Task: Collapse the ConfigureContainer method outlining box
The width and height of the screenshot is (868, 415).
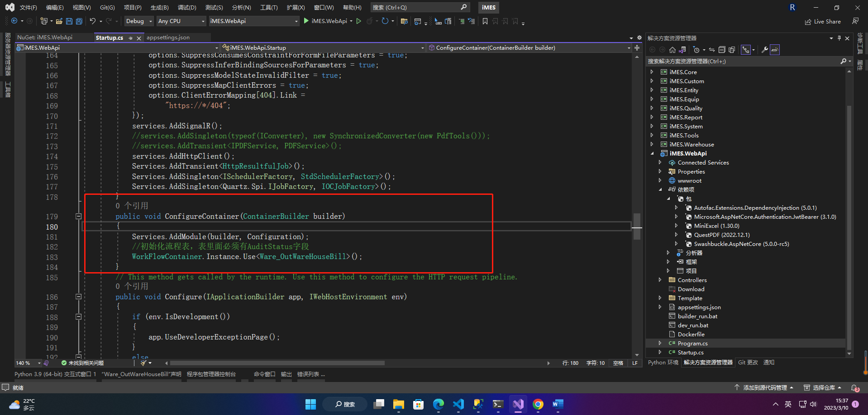Action: pyautogui.click(x=78, y=216)
